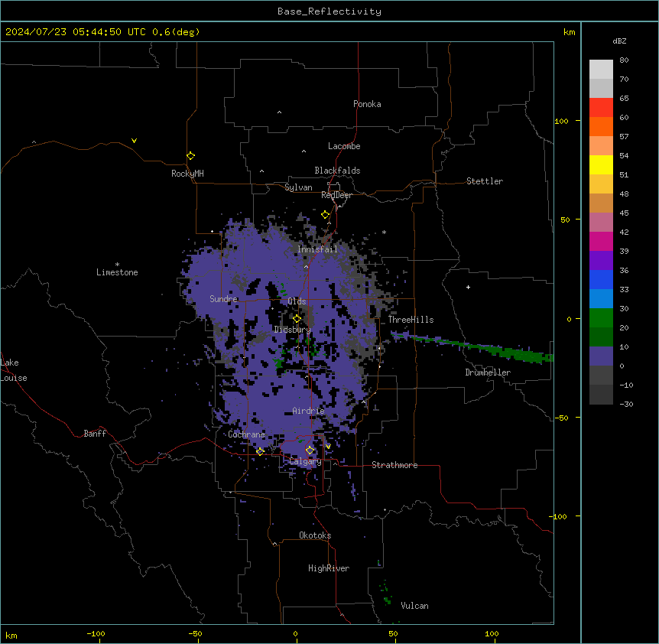
Task: Click the Sylvan label on the map
Action: point(298,187)
